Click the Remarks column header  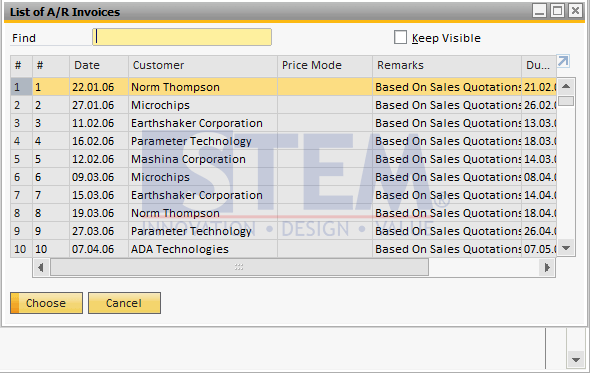point(447,65)
